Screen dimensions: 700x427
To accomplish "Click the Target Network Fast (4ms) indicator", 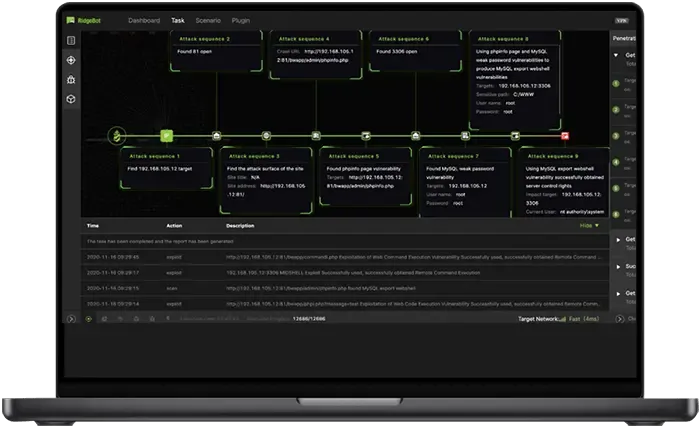I will click(558, 319).
